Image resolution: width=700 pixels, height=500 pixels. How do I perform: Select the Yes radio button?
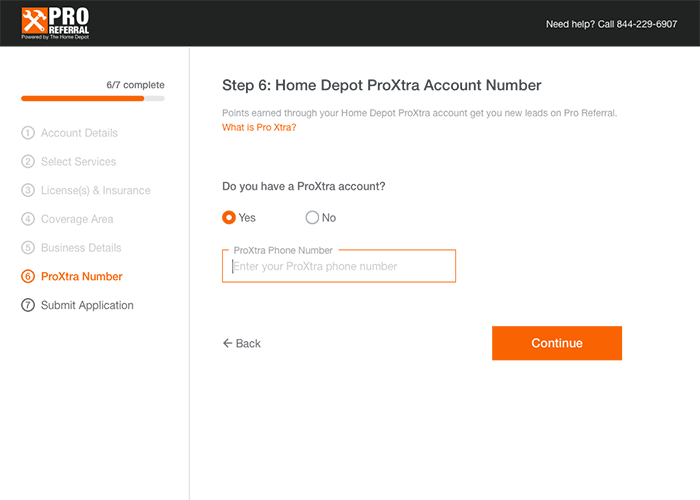229,217
